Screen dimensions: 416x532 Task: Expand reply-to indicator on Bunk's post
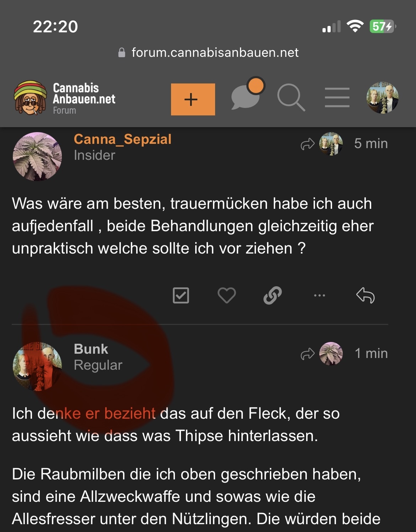point(322,354)
